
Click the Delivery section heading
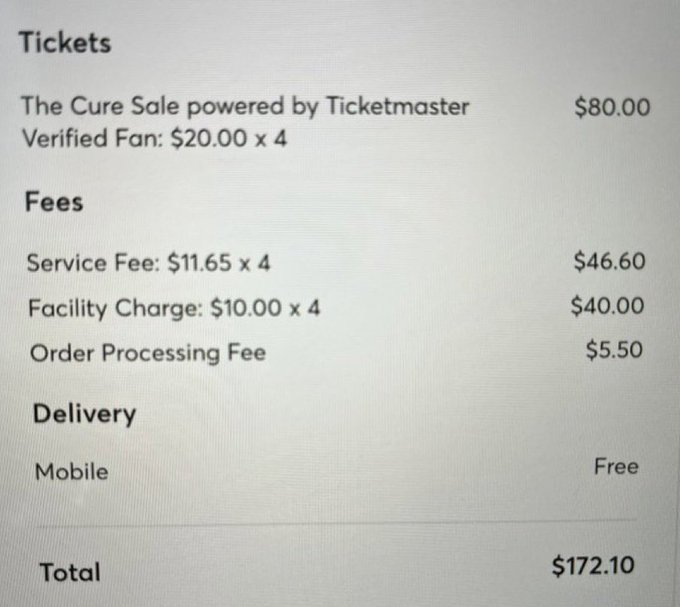click(x=85, y=414)
